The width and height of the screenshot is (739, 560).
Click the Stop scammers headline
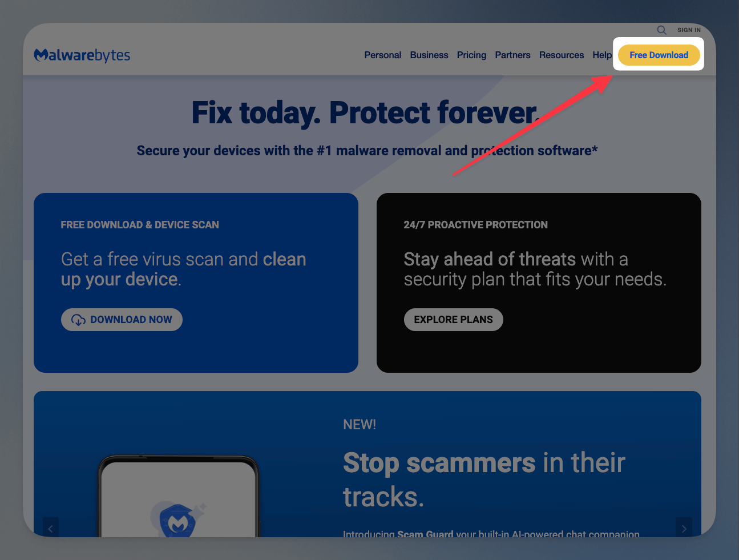point(484,480)
